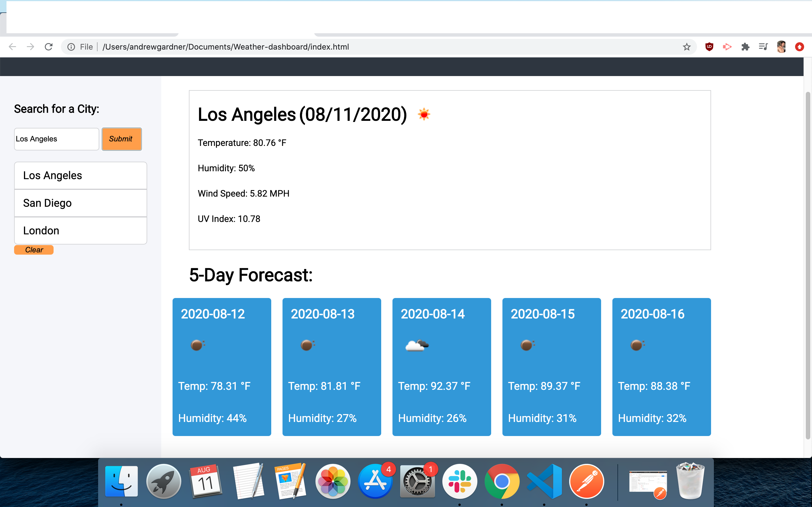
Task: Click the city search input field
Action: (56, 139)
